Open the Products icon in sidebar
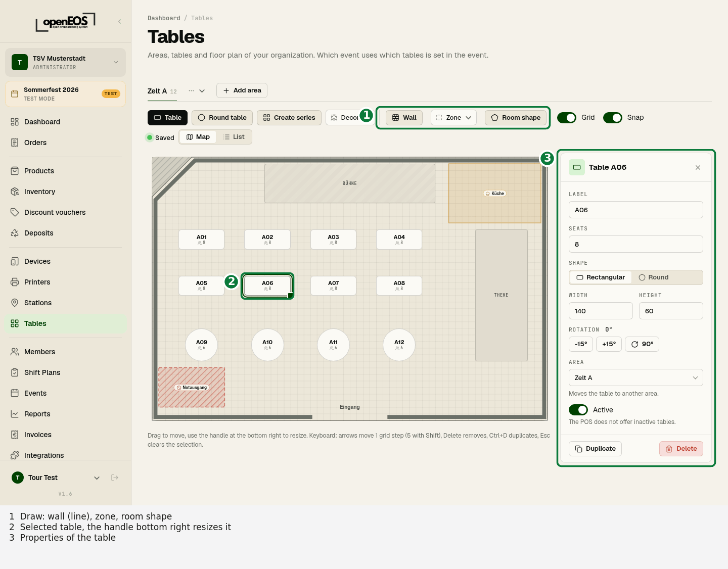This screenshot has width=728, height=569. point(15,171)
